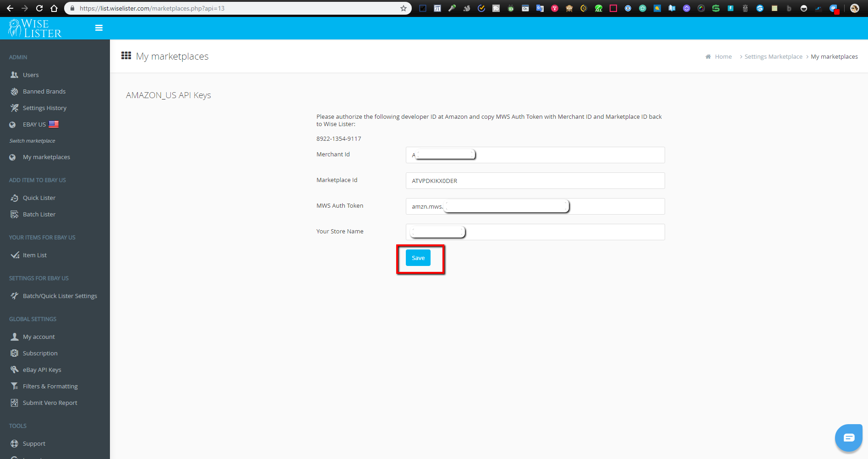Open Banned Brands page
Viewport: 868px width, 459px height.
pos(44,91)
